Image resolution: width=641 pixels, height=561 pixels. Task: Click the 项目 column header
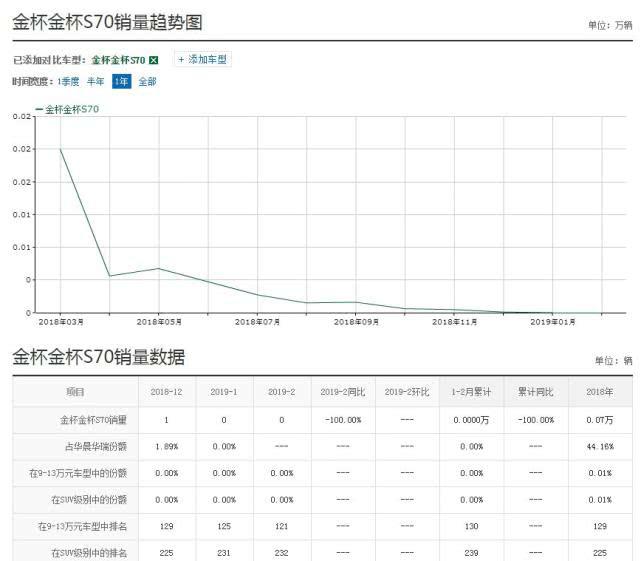click(75, 392)
